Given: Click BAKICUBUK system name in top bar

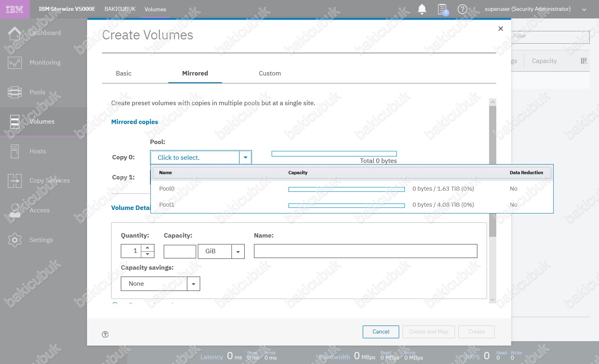Looking at the screenshot, I should [120, 9].
